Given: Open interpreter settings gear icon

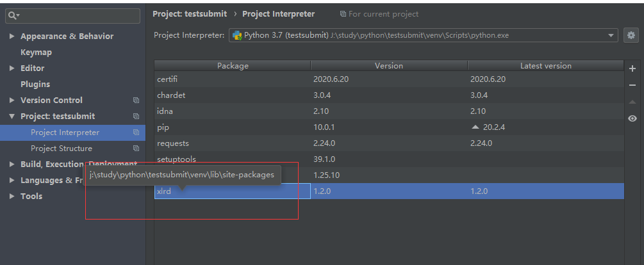Looking at the screenshot, I should click(631, 35).
